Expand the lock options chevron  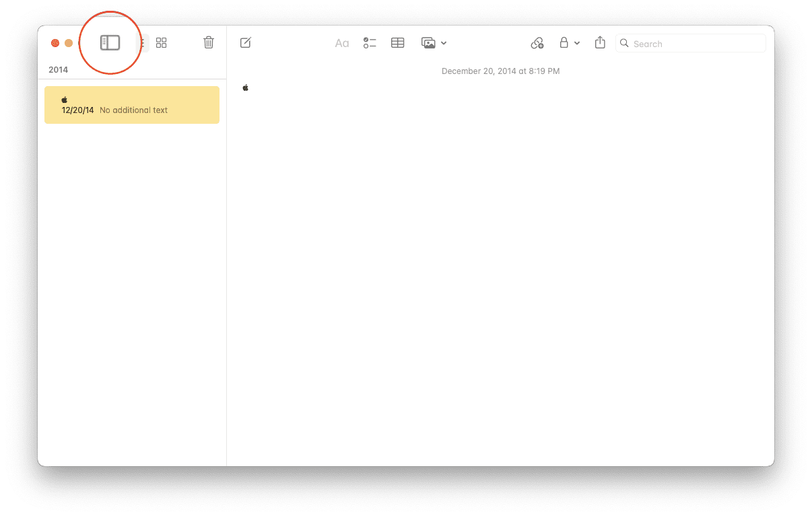(x=577, y=44)
